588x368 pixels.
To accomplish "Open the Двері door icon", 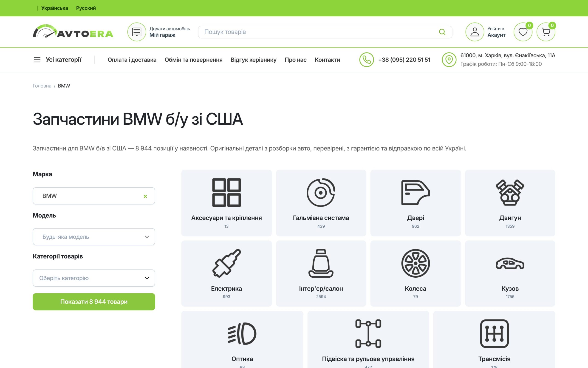I will [416, 193].
